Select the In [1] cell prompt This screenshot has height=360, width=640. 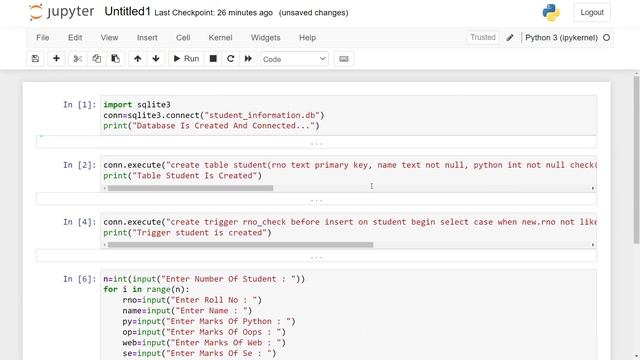pyautogui.click(x=80, y=105)
